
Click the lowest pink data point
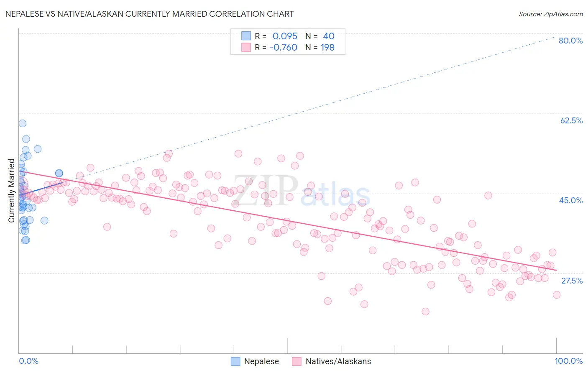425,312
